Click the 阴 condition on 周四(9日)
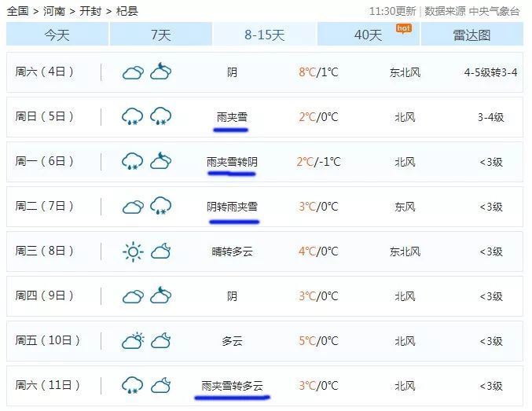The width and height of the screenshot is (532, 411). tap(232, 296)
